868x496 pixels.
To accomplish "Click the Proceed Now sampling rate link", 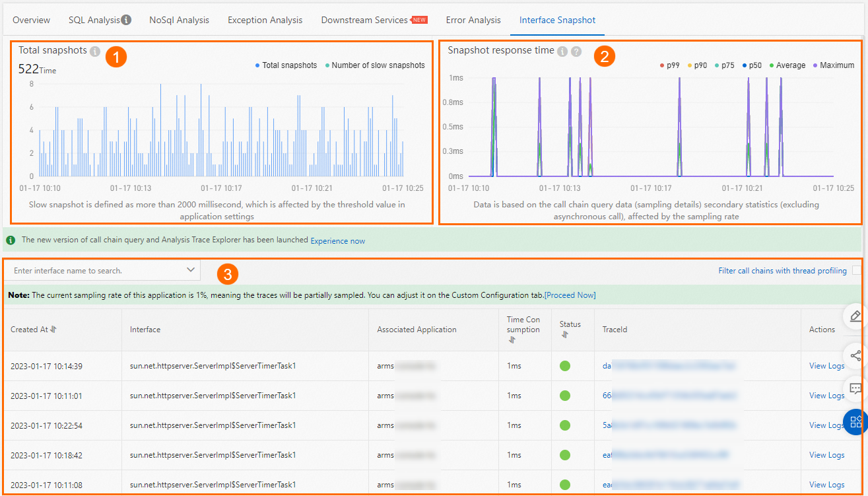I will [x=570, y=295].
